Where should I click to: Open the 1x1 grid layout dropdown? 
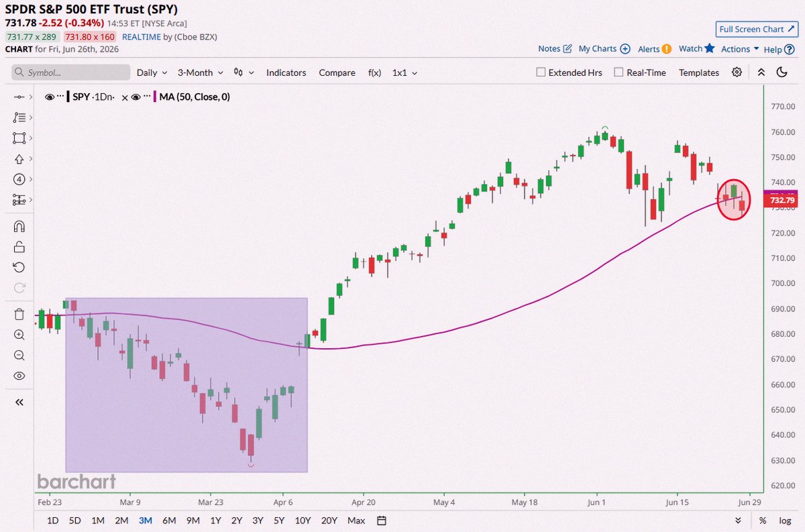pyautogui.click(x=405, y=72)
